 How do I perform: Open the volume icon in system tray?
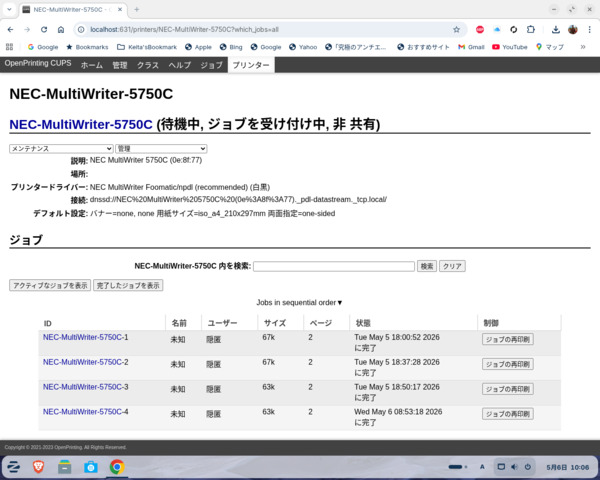click(x=514, y=467)
